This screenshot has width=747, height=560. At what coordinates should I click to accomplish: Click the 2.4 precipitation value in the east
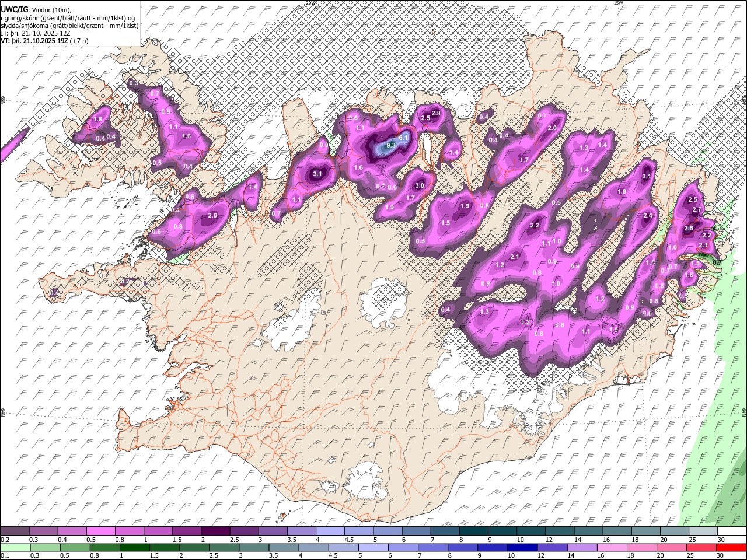647,216
